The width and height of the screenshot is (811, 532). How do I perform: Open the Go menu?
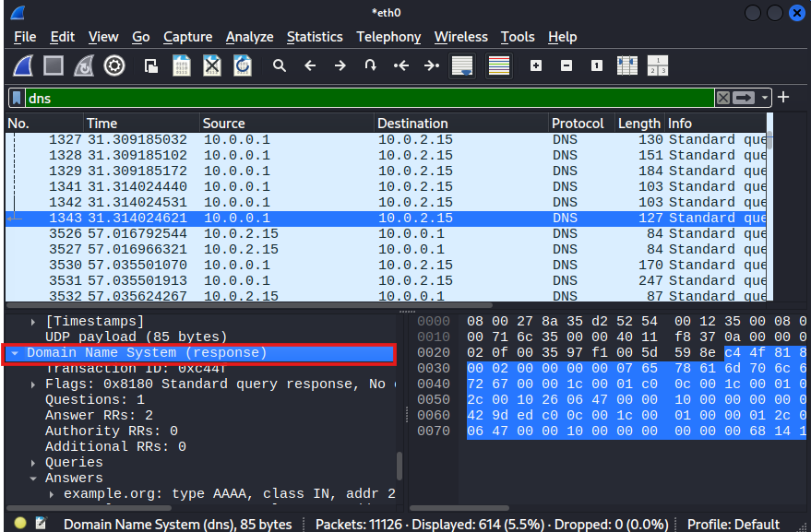(140, 37)
